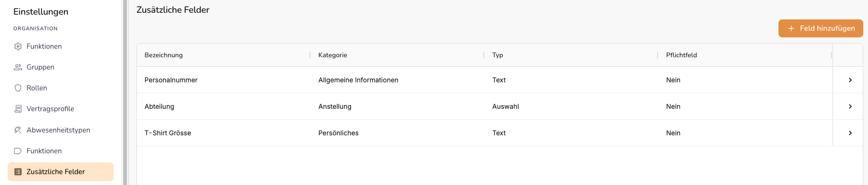
Task: Click the tag icon beside the second Funktionen
Action: [18, 151]
